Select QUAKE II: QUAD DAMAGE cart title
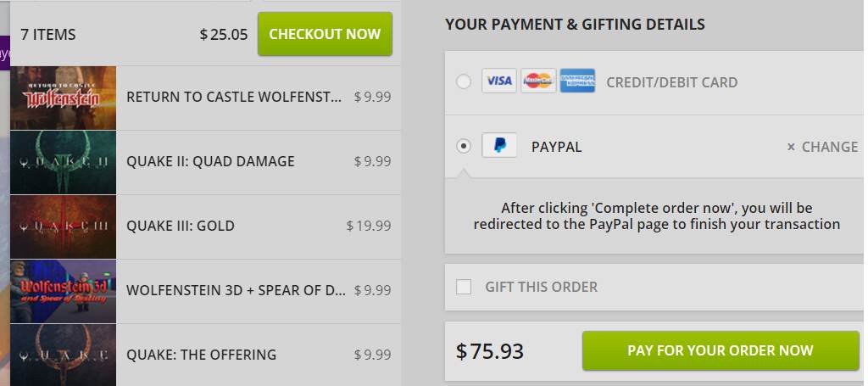 click(210, 162)
